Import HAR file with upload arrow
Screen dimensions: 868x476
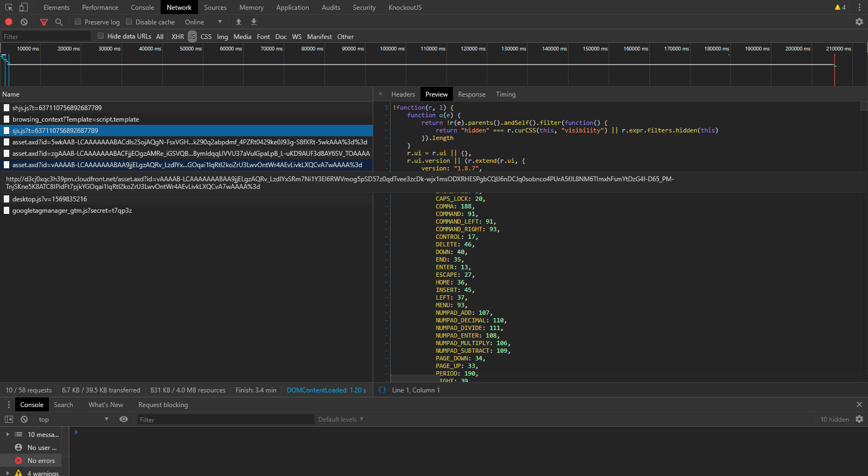tap(239, 22)
